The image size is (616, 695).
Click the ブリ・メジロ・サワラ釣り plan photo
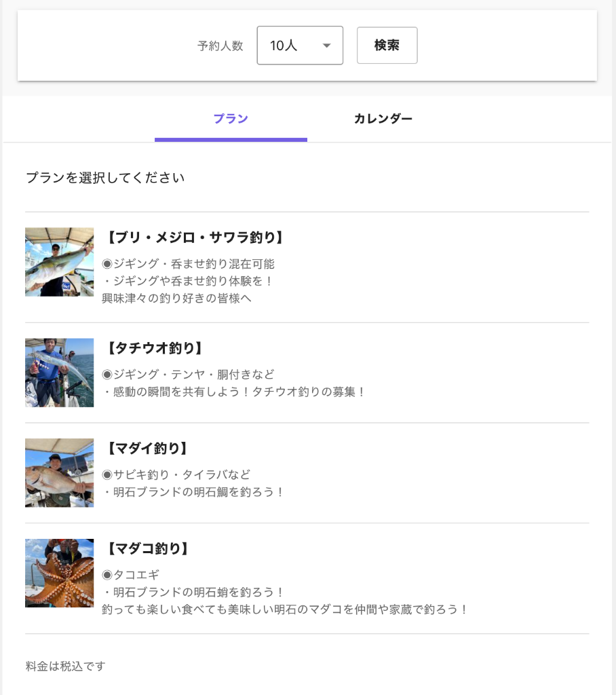(x=60, y=262)
